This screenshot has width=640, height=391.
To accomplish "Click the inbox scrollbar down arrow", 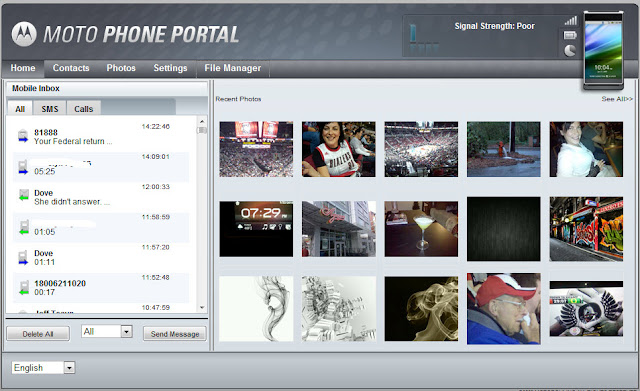I will coord(202,307).
